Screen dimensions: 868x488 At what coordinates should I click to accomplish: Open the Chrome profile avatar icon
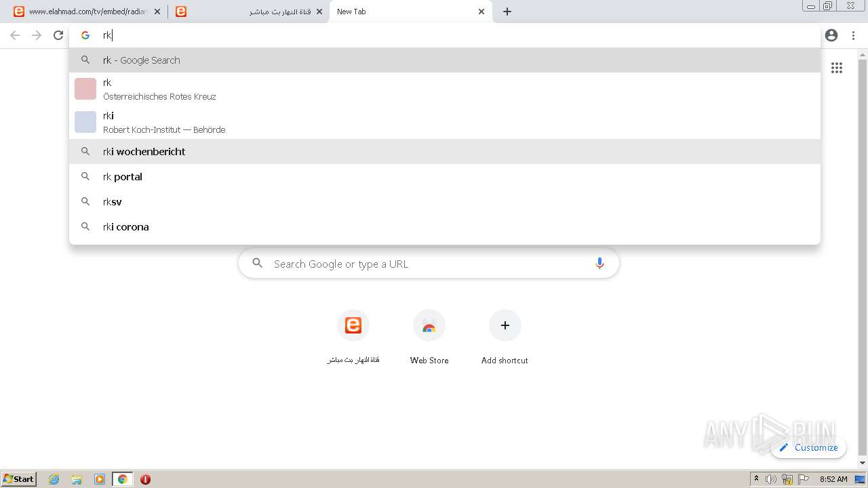tap(831, 35)
